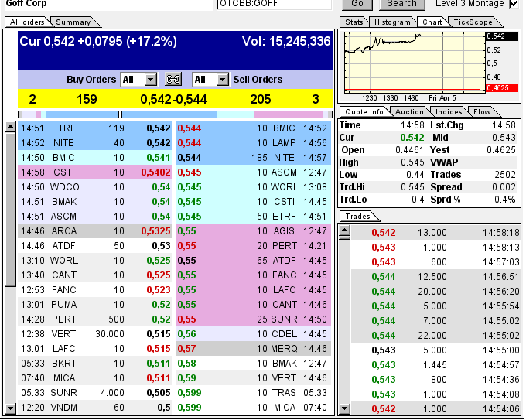Open the TickScope tab
Screen dimensions: 526x420
point(473,22)
